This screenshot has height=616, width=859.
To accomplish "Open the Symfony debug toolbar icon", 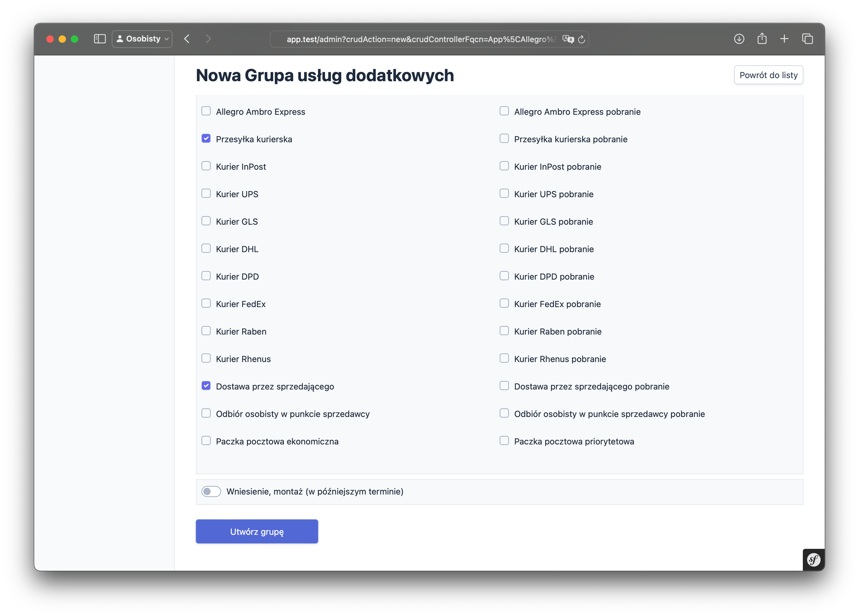I will click(x=814, y=560).
